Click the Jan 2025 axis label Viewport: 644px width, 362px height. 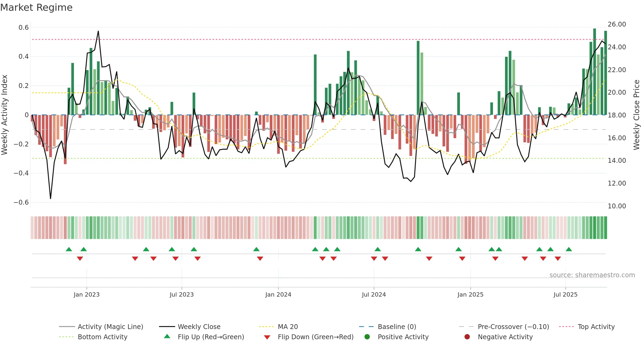(x=470, y=295)
